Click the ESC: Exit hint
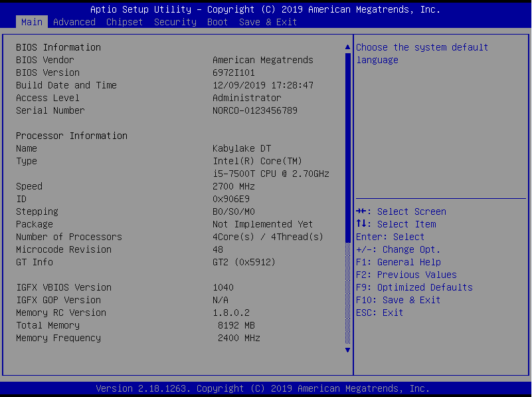532x397 pixels. [380, 313]
